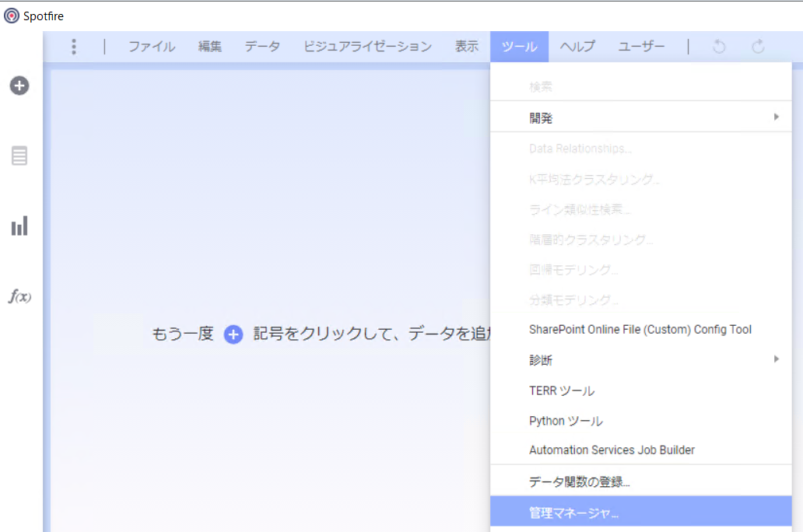This screenshot has height=532, width=803.
Task: Open 管理マネージャ... from the menu
Action: tap(640, 512)
